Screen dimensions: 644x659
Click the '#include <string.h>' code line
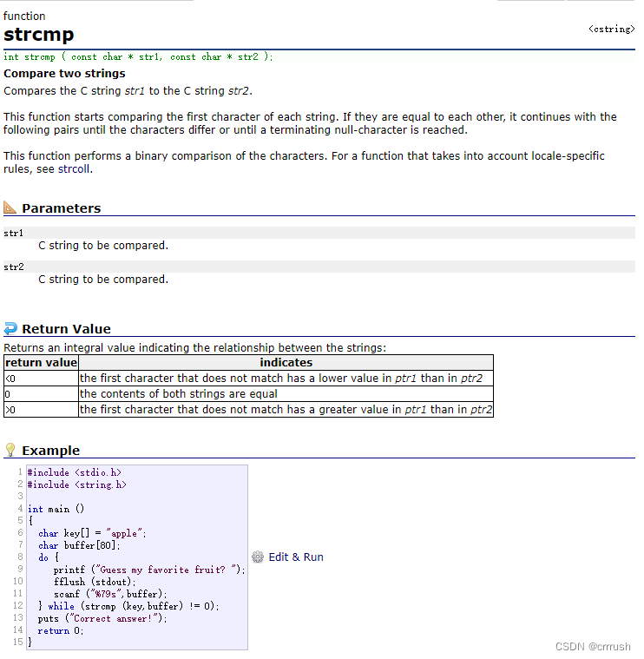(77, 484)
